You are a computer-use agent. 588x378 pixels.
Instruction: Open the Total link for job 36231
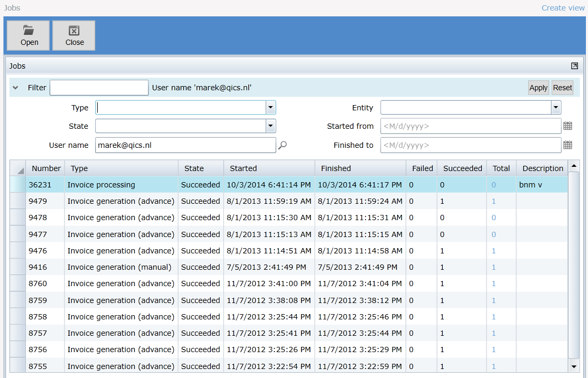click(x=493, y=185)
